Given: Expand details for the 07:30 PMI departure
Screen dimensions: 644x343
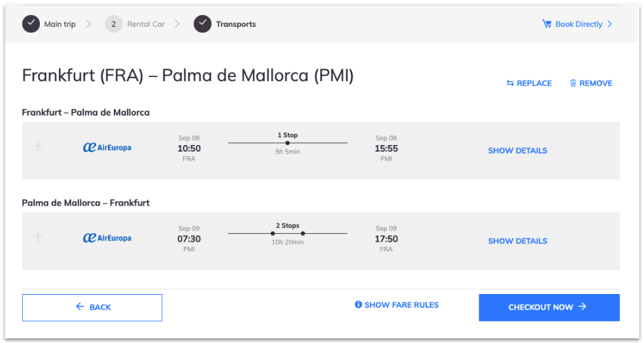Looking at the screenshot, I should point(518,241).
